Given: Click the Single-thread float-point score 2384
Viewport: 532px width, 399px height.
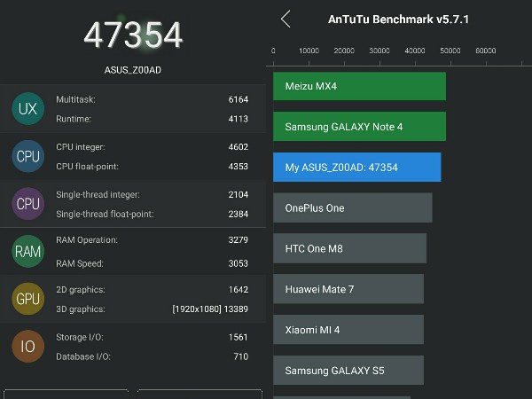Looking at the screenshot, I should pos(239,214).
